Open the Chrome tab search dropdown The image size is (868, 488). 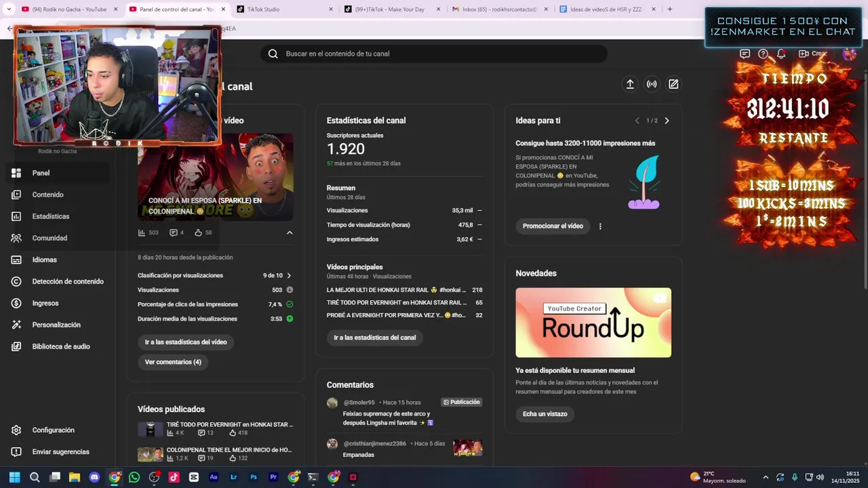(9, 9)
